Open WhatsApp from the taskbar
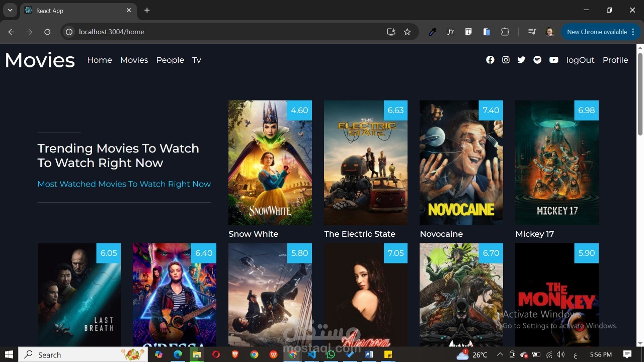This screenshot has height=362, width=644. [x=331, y=354]
